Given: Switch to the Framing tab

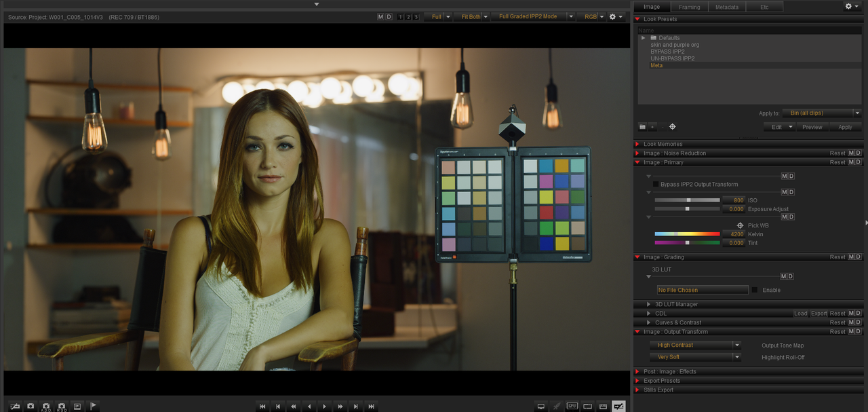Looking at the screenshot, I should click(x=690, y=7).
